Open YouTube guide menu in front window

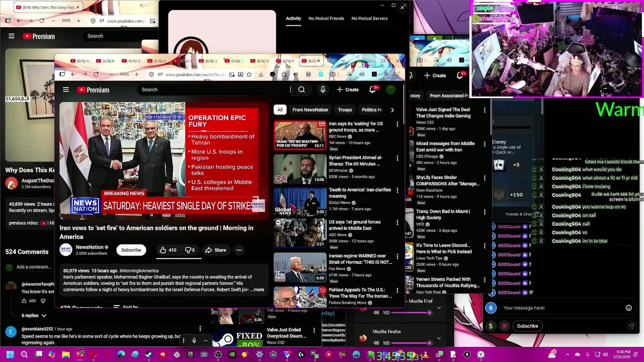coord(66,89)
